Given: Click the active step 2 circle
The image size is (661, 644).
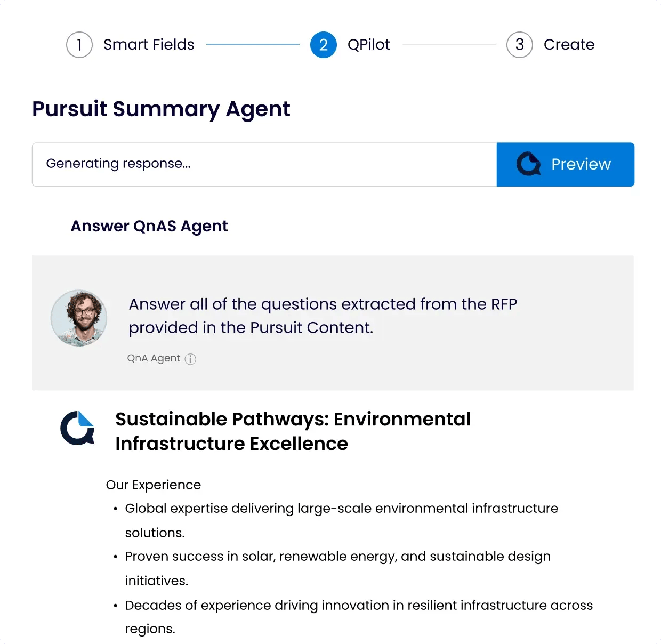Looking at the screenshot, I should pos(323,45).
